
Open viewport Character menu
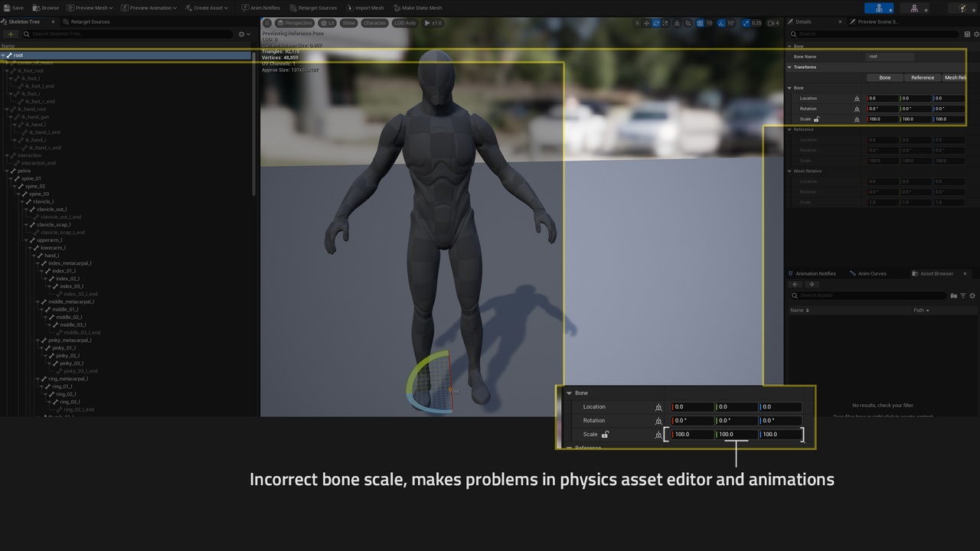click(374, 23)
